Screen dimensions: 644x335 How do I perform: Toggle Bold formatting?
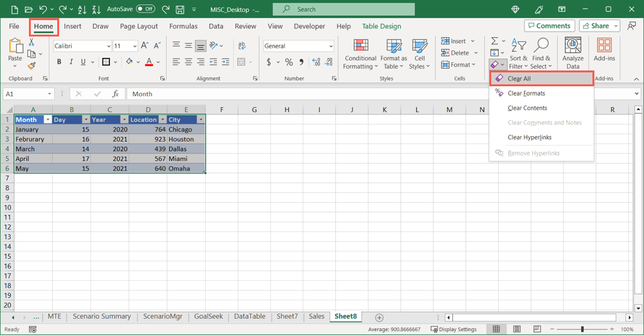(x=59, y=62)
